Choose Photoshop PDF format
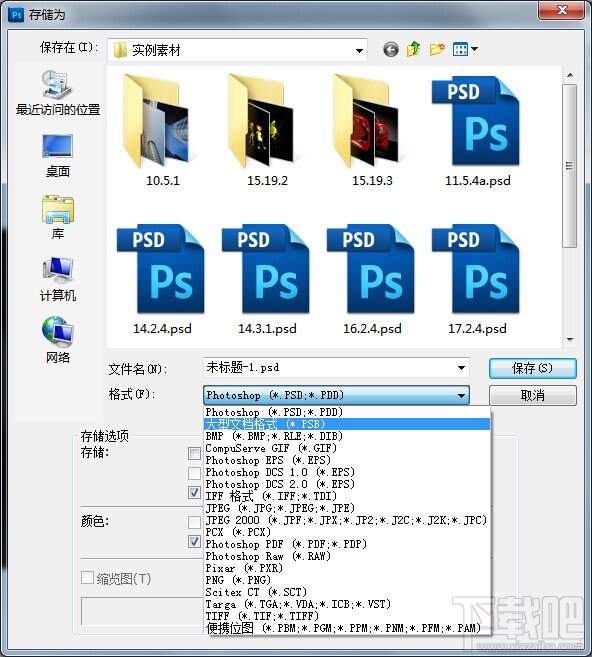 tap(347, 544)
